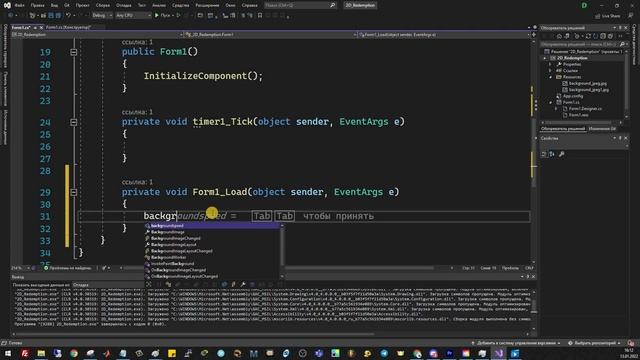640x360 pixels.
Task: Select BackgroundImageLayout in IntelliSense list
Action: tap(212, 244)
